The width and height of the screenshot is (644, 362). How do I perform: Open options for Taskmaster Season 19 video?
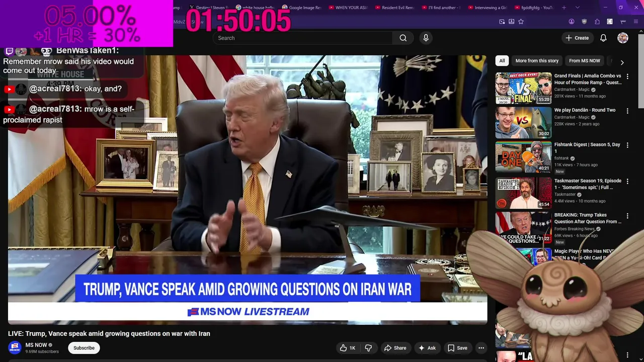pyautogui.click(x=627, y=181)
